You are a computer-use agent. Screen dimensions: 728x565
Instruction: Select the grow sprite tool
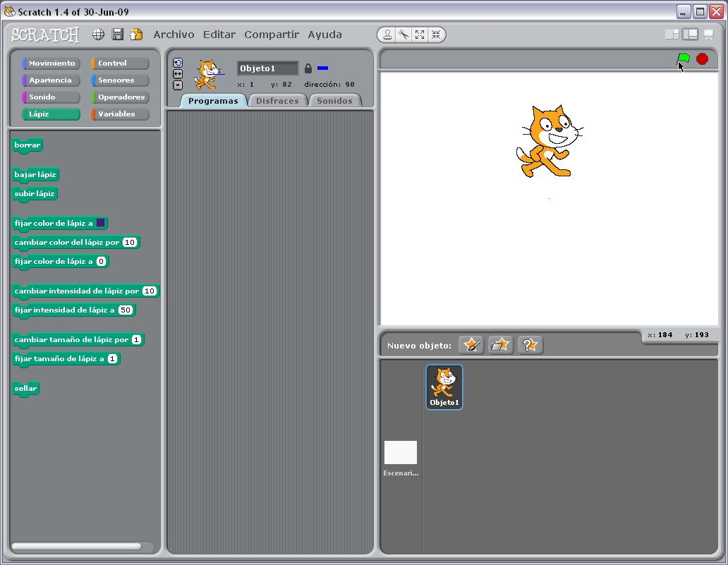pos(420,35)
